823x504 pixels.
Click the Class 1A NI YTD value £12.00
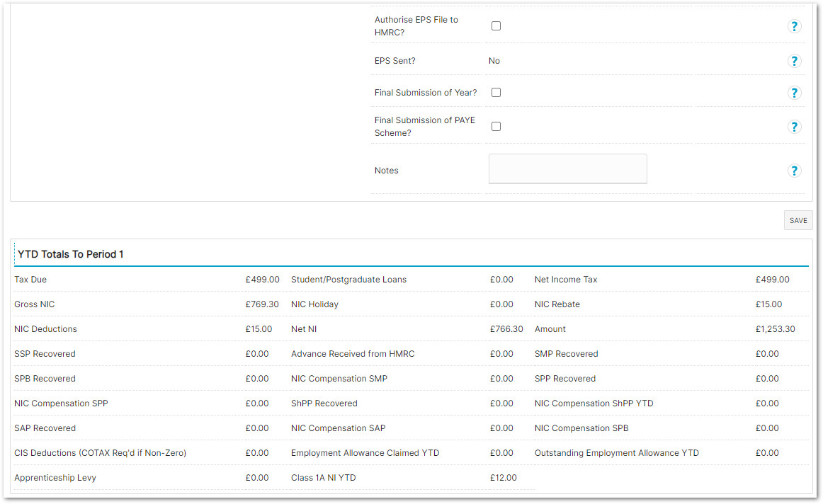pyautogui.click(x=503, y=478)
